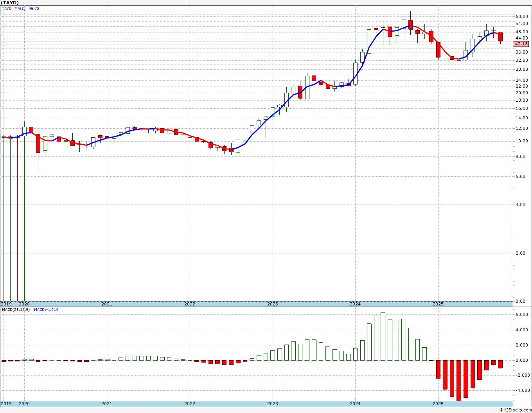This screenshot has height=413, width=532.
Task: Click the 36.00 price axis label
Action: tap(522, 52)
